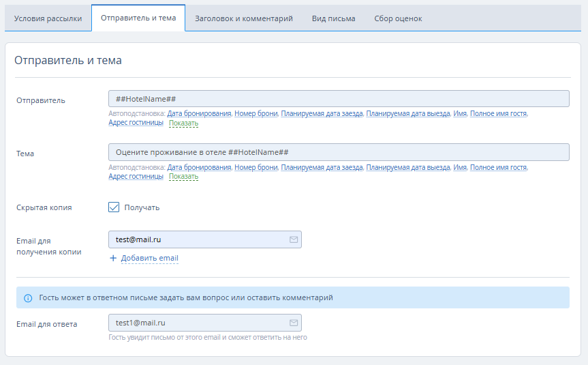Click the test1@mail.ru reply email field

click(205, 323)
